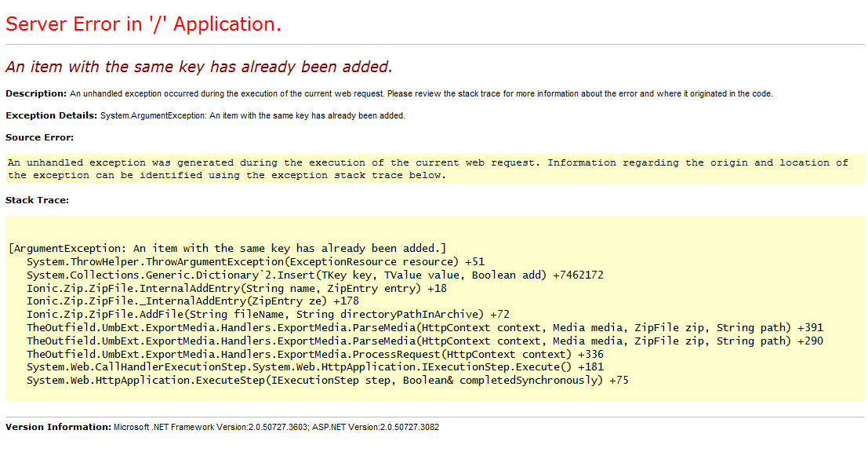Click the yellow Source Error message box
Screen dimensions: 868x463
(428, 169)
